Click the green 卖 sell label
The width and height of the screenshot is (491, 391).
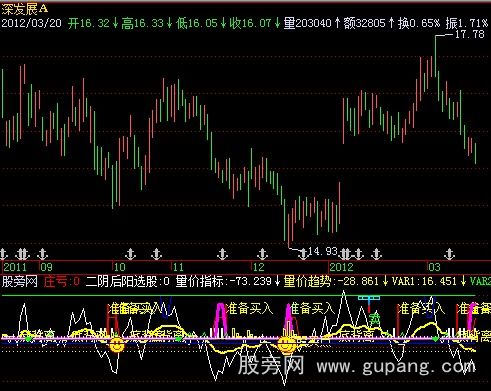click(375, 318)
